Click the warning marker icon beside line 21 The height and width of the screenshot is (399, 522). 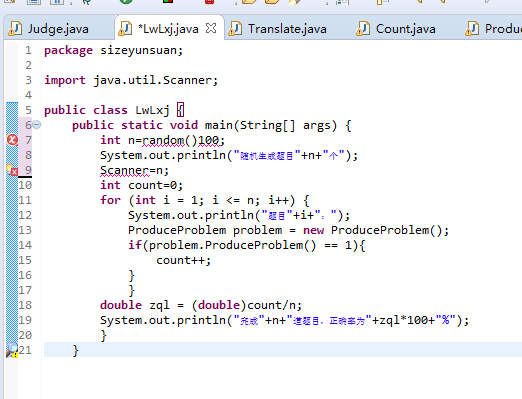[x=12, y=350]
